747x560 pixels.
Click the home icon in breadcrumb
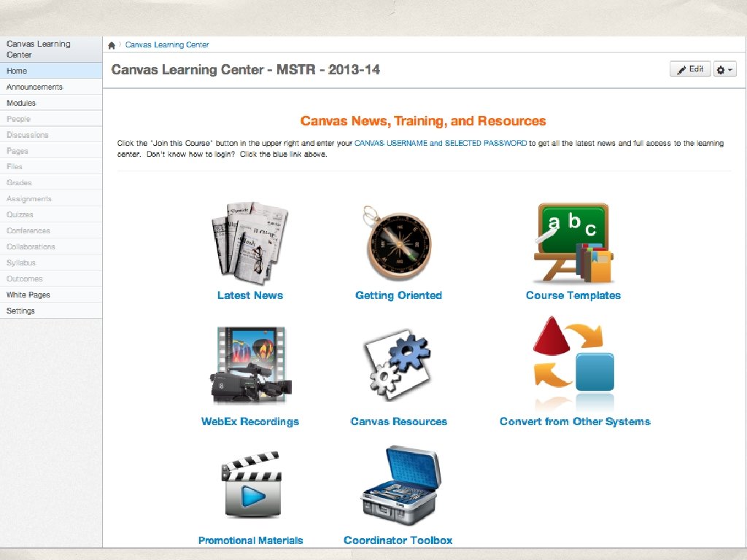tap(112, 45)
